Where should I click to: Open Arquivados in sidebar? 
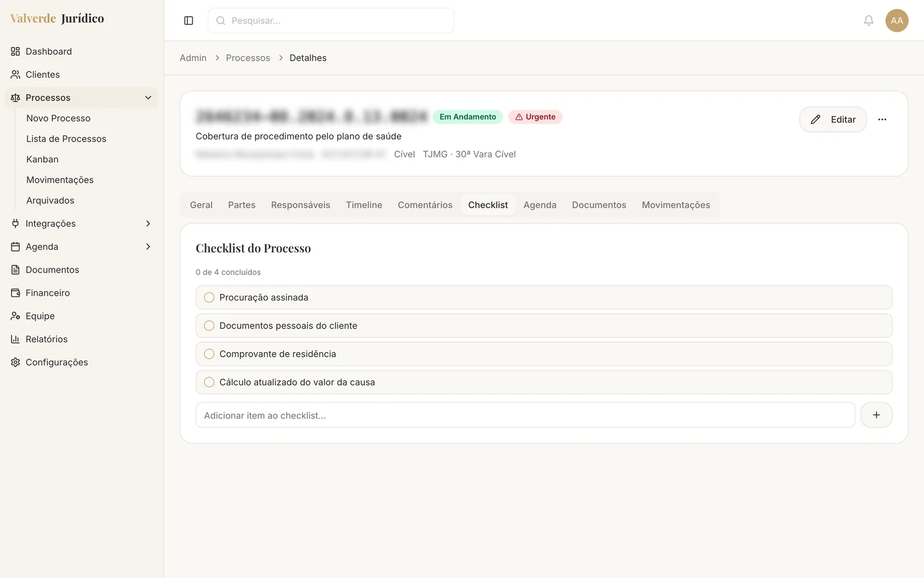50,200
